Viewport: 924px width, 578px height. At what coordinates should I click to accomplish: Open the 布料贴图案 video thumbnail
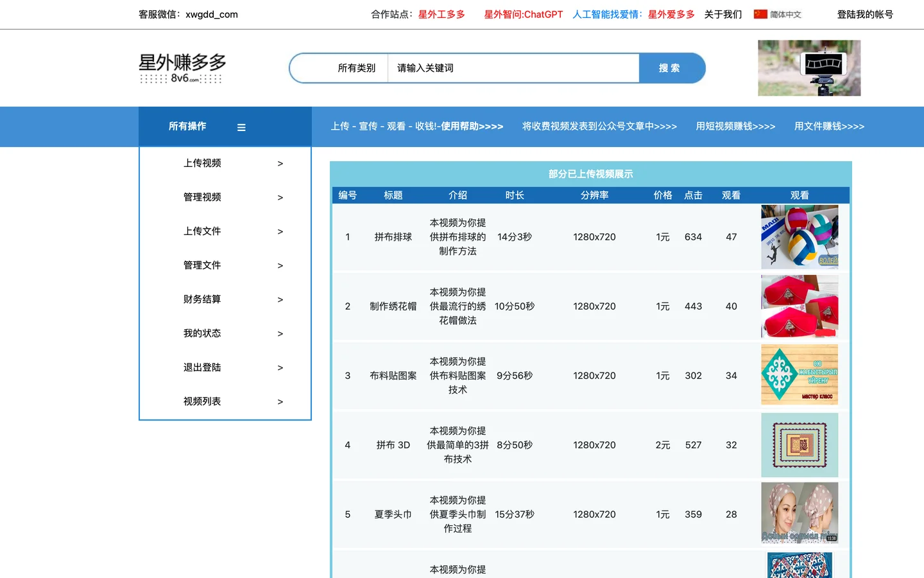(800, 375)
